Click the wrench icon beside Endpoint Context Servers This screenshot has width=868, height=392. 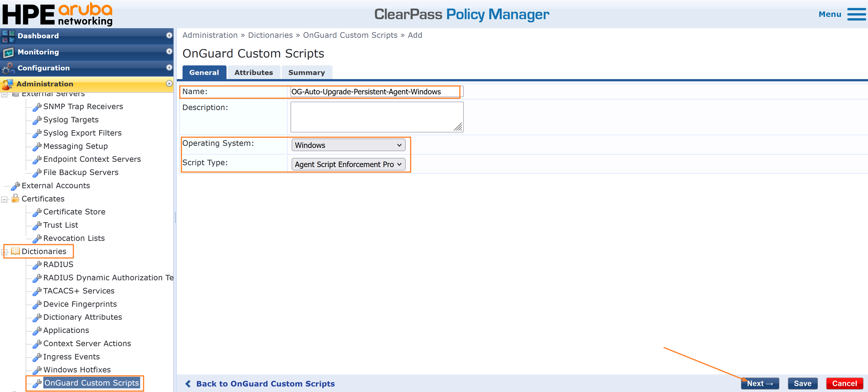coord(37,160)
